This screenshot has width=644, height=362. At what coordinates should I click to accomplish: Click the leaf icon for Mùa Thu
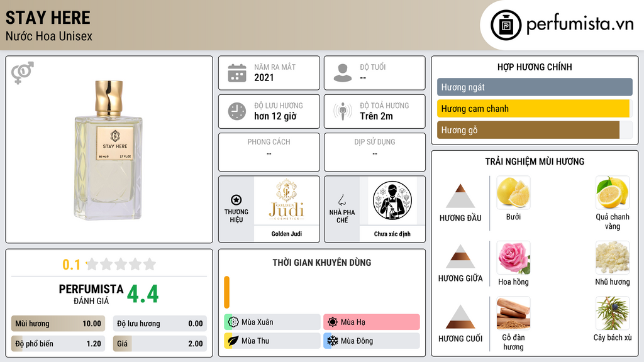pyautogui.click(x=233, y=341)
